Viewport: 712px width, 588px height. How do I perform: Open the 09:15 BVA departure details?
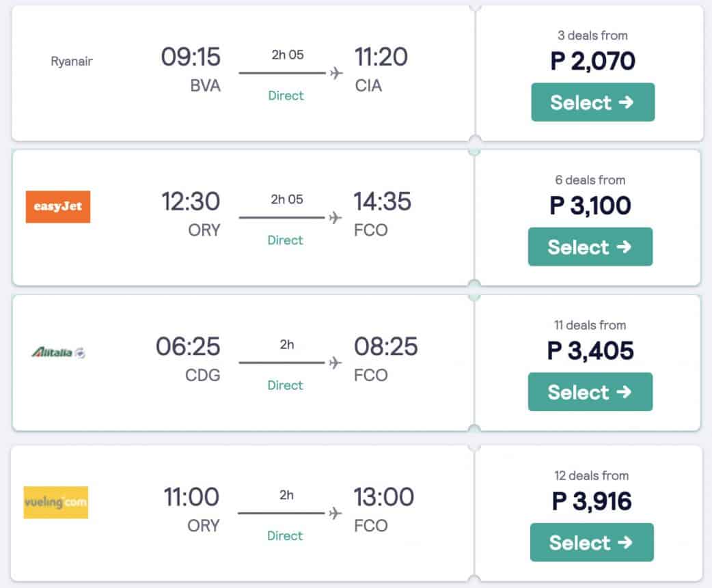[191, 57]
